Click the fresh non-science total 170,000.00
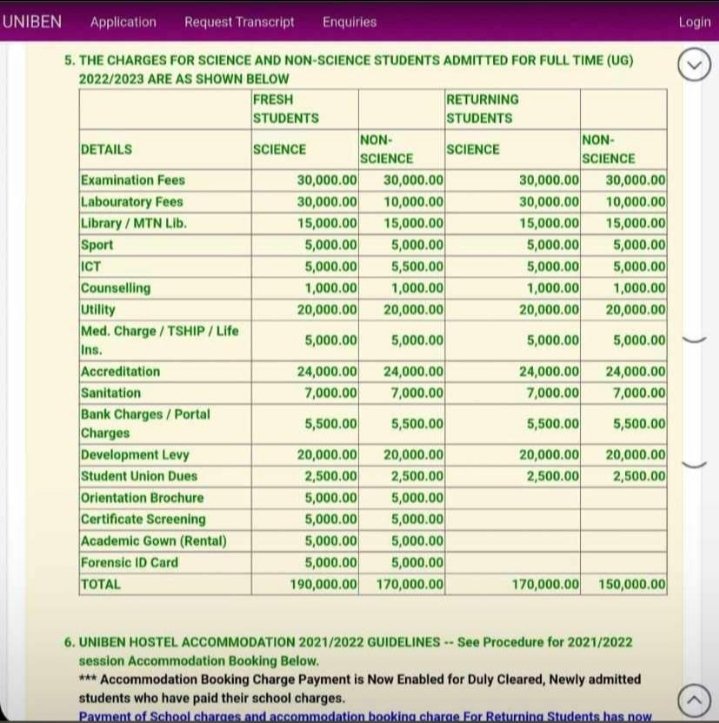 410,584
